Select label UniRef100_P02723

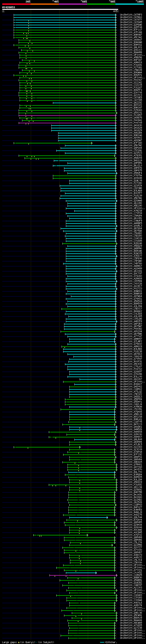pos(131,289)
